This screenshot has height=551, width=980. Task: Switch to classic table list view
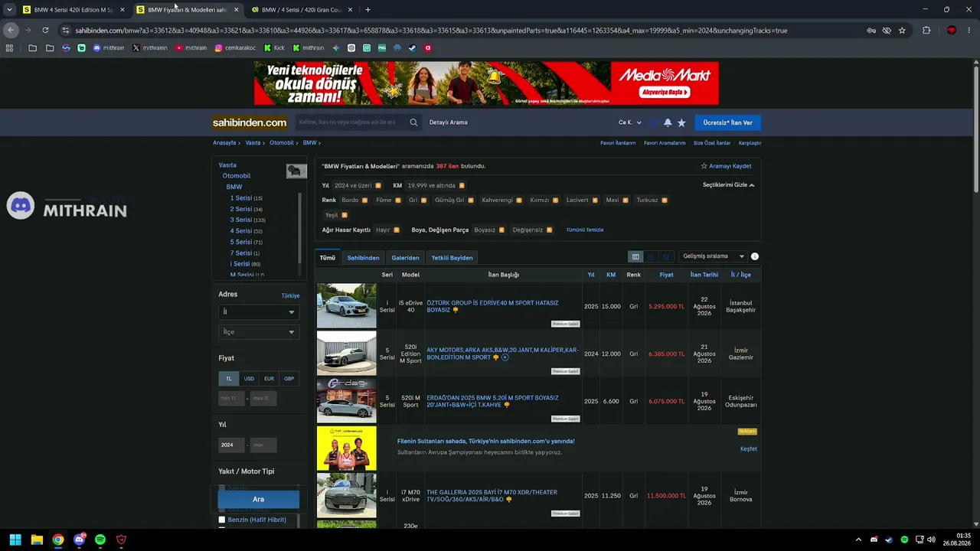click(635, 257)
